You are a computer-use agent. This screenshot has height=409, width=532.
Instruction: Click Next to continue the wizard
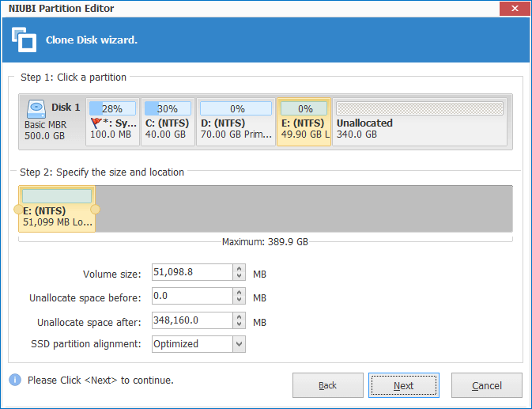403,385
